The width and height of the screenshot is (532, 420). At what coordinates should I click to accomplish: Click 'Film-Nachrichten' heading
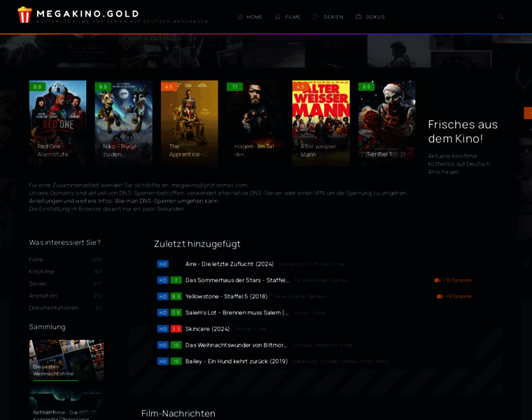(x=178, y=414)
